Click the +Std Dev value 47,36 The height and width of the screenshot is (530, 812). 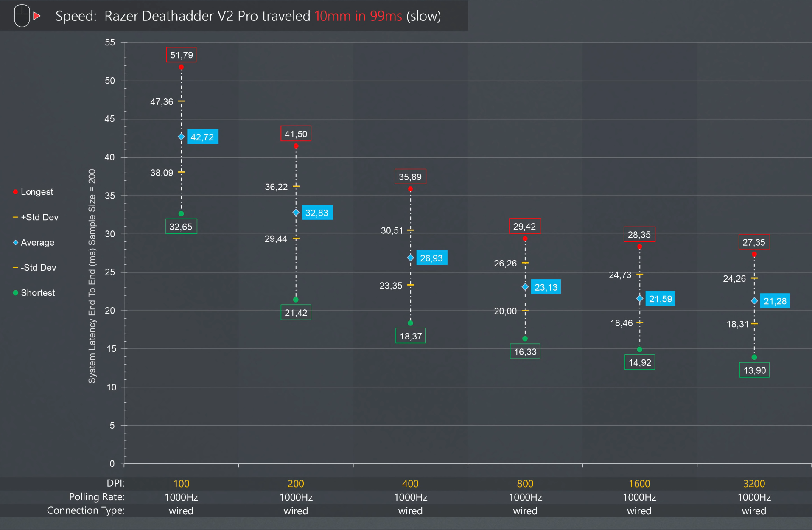(x=162, y=102)
